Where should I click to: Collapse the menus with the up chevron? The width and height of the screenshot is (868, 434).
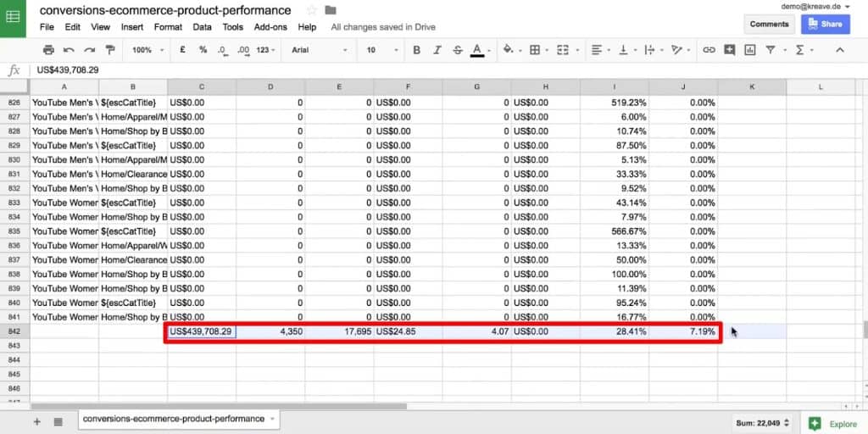(x=840, y=50)
